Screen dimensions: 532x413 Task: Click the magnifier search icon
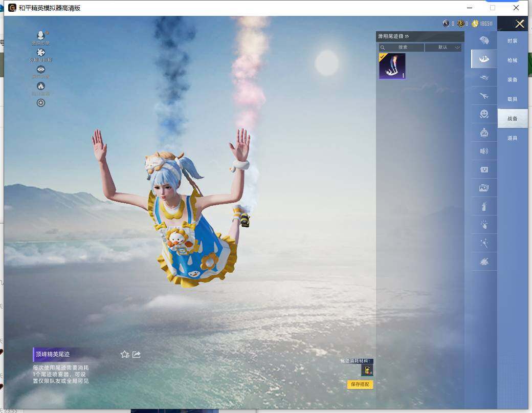(383, 48)
